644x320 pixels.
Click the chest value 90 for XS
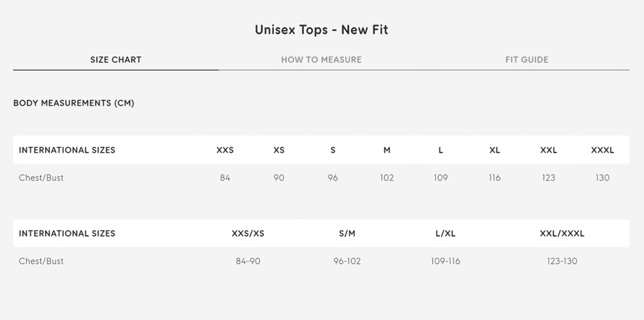point(279,178)
